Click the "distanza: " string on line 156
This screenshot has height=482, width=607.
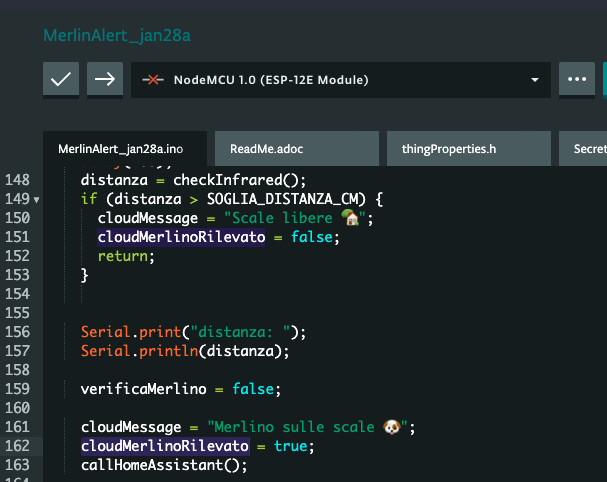[240, 332]
